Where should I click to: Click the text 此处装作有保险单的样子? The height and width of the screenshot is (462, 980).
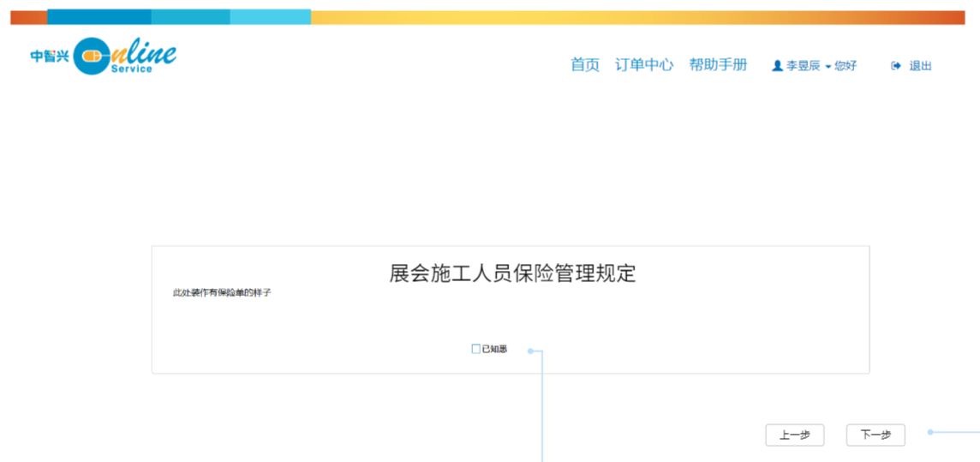pos(222,292)
